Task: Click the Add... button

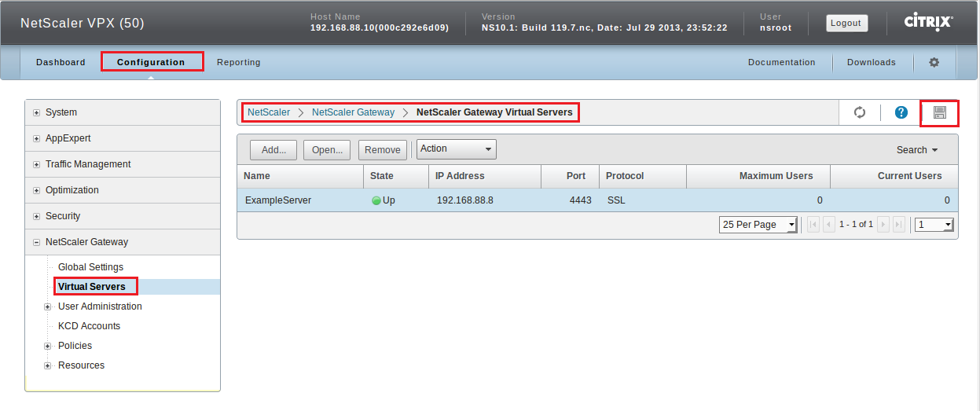Action: (x=273, y=150)
